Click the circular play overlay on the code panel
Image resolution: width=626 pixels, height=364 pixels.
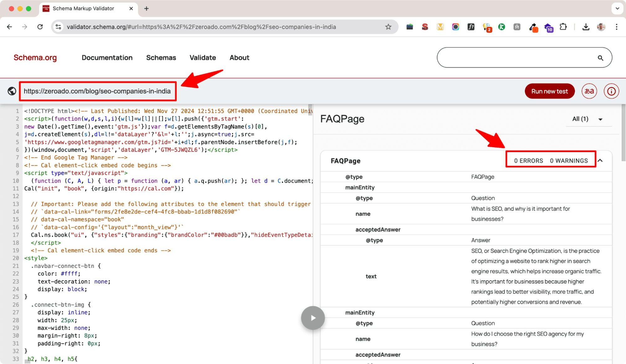pos(313,318)
